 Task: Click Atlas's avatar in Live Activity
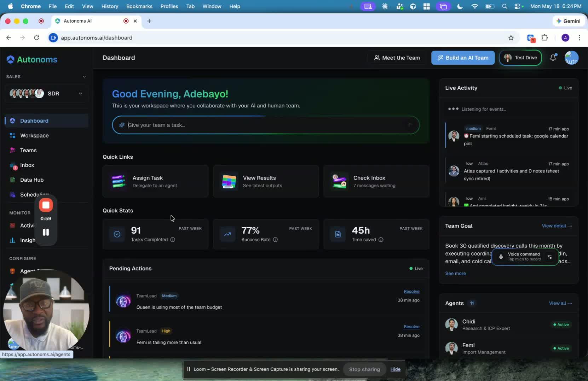tap(454, 171)
